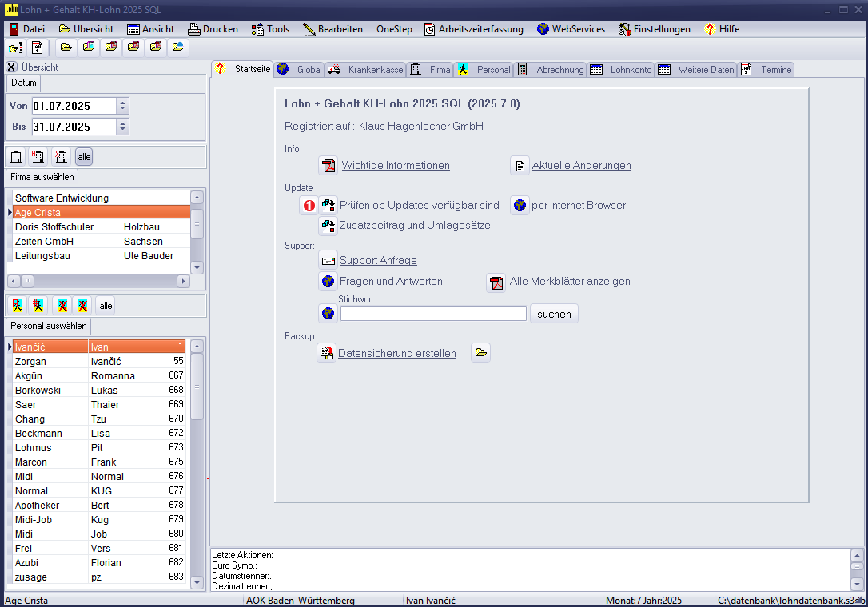Switch to the Global tab
This screenshot has height=607, width=868.
click(x=299, y=70)
